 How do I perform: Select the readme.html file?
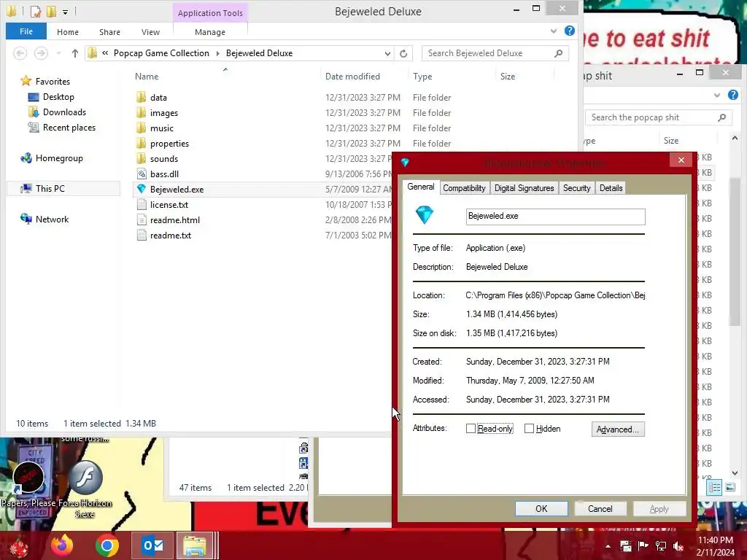[x=175, y=220]
